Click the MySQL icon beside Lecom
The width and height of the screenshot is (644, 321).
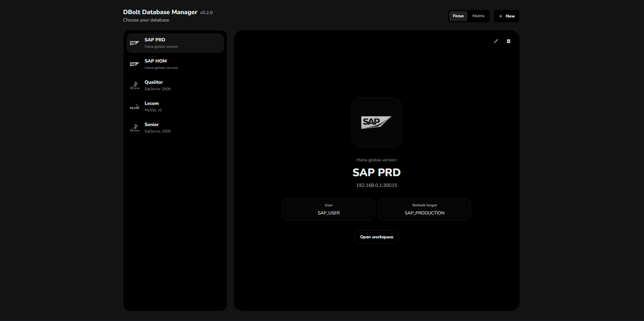click(x=135, y=107)
